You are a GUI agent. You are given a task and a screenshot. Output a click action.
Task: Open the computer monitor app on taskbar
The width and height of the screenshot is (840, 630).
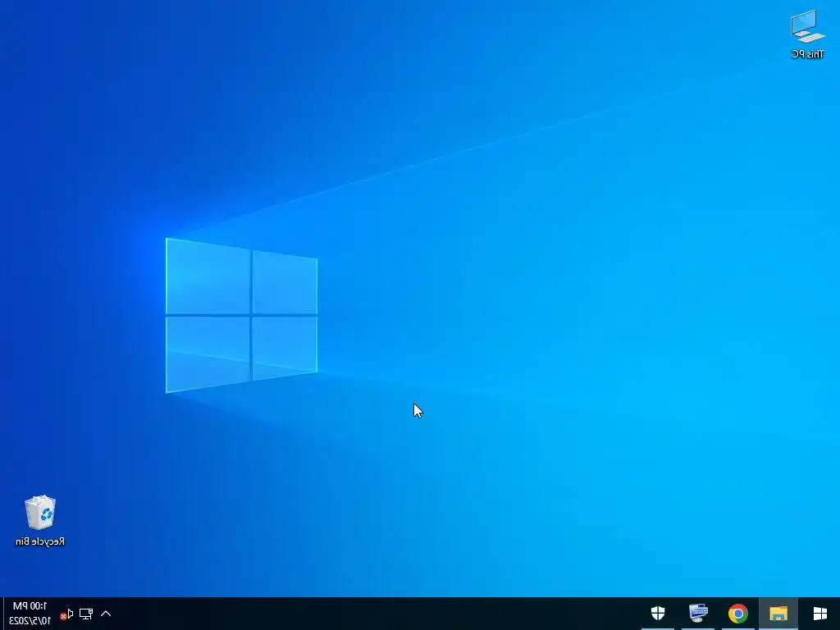click(x=698, y=614)
